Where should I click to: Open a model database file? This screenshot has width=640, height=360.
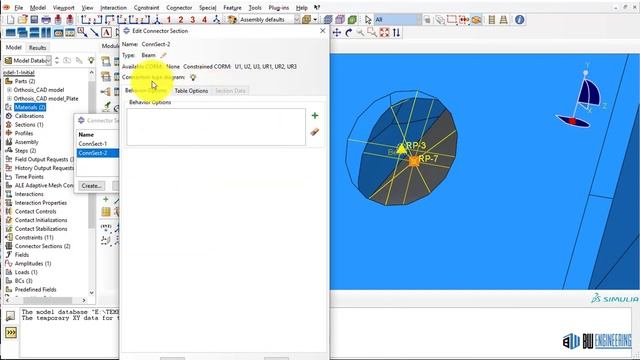point(22,20)
